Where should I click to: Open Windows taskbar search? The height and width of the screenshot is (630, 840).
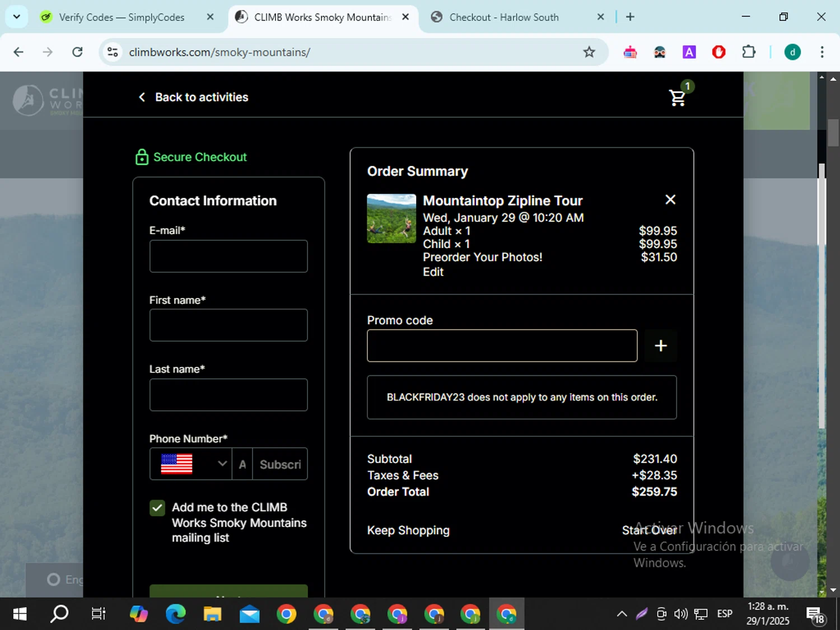(59, 614)
